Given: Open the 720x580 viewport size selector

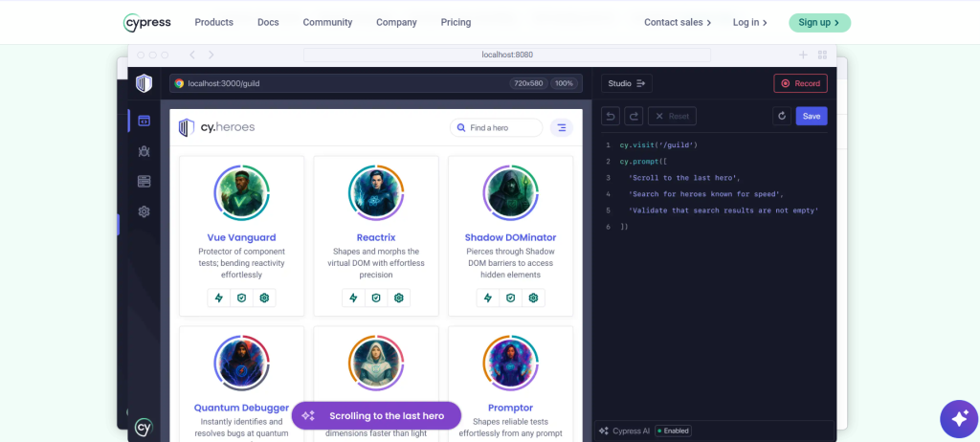Looking at the screenshot, I should pyautogui.click(x=528, y=83).
